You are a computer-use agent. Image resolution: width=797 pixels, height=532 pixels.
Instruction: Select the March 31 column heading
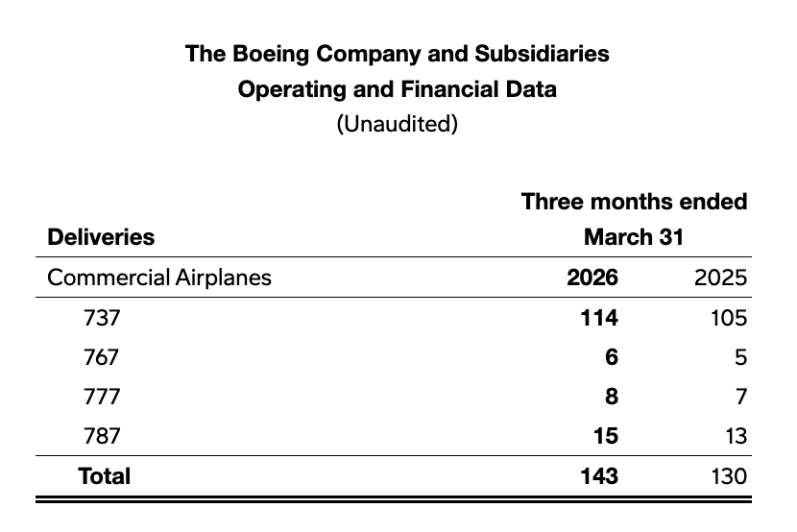pos(634,236)
